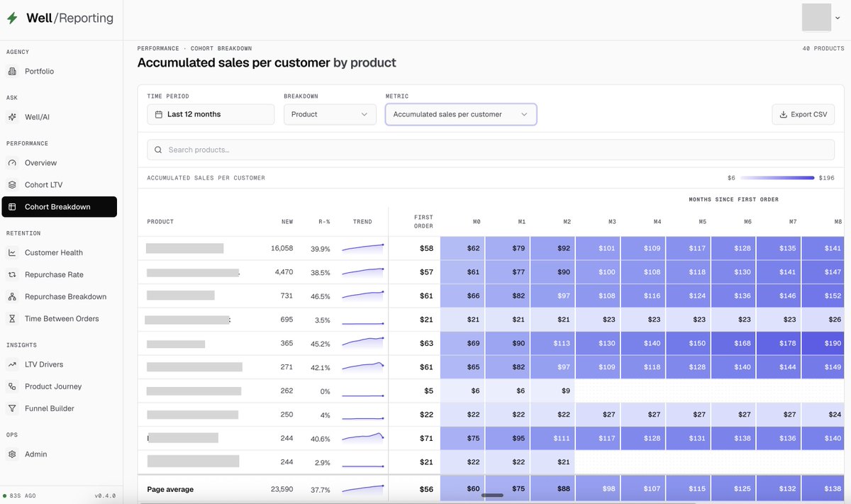Click the PRODUCT column header

[x=160, y=222]
